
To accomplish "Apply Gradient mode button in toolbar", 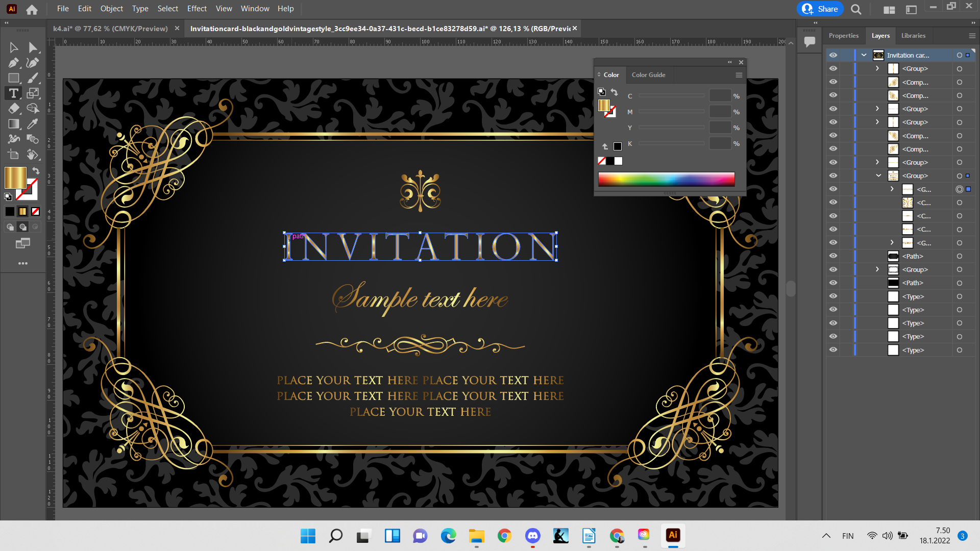I will (22, 211).
